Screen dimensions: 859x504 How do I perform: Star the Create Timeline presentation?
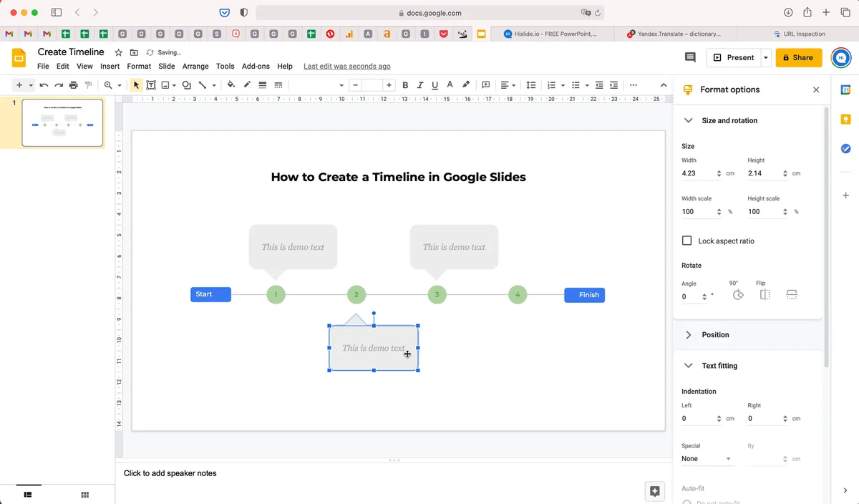click(x=119, y=52)
